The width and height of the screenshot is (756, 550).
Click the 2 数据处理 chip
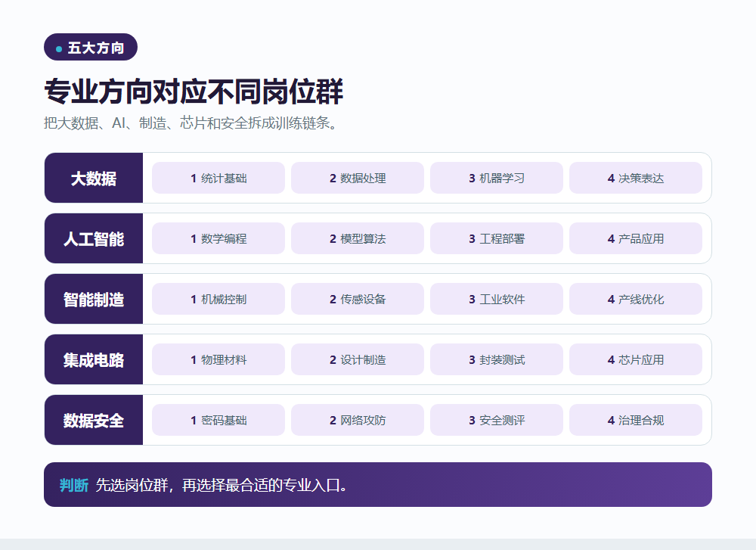(358, 178)
